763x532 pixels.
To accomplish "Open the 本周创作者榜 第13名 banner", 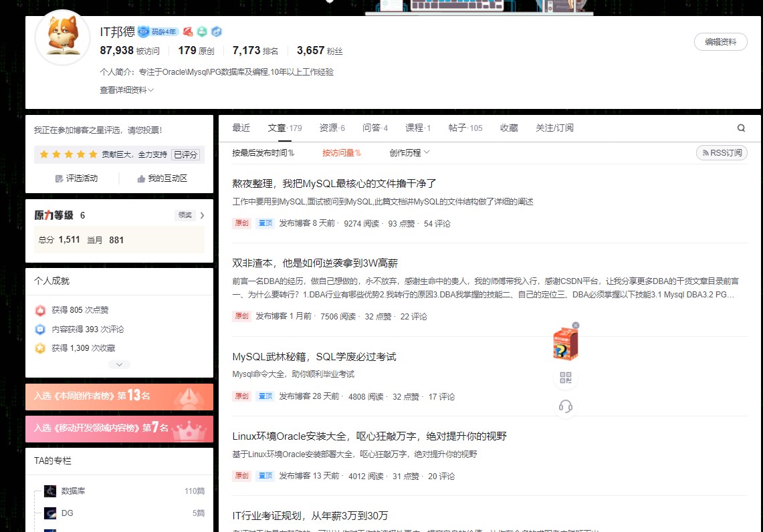I will [119, 397].
